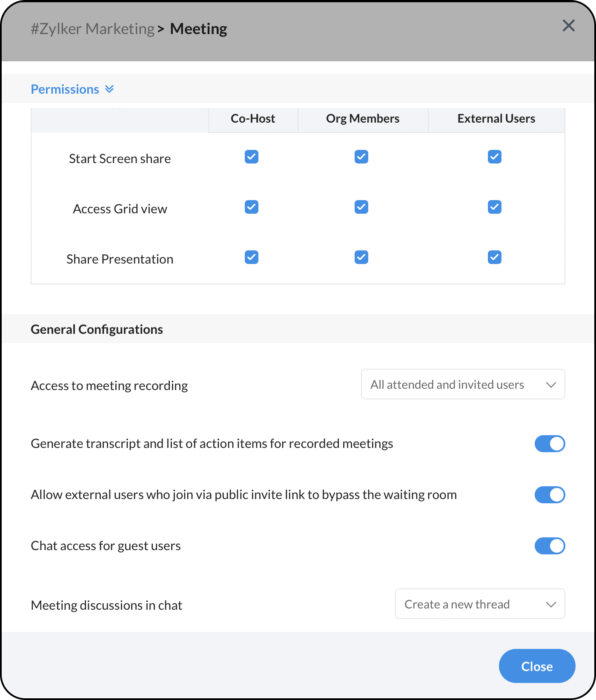Disable Access Grid view for External Users
Viewport: 596px width, 700px height.
pos(495,207)
